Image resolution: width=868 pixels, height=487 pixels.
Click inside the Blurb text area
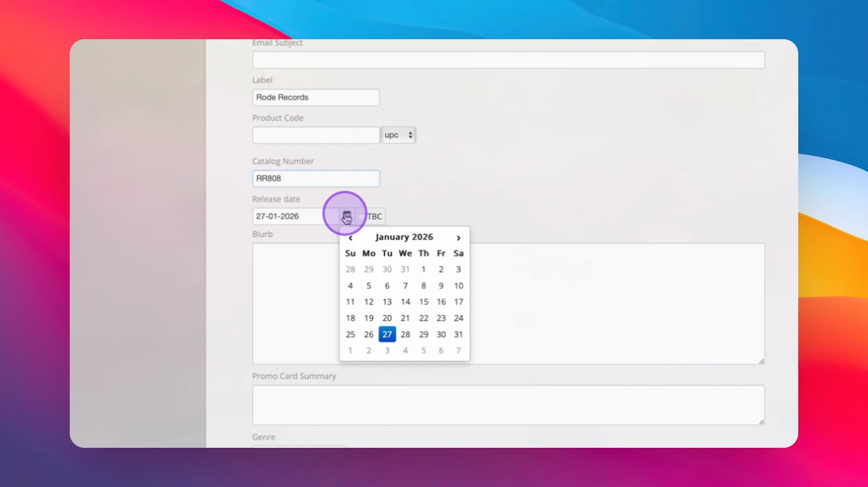(x=508, y=304)
